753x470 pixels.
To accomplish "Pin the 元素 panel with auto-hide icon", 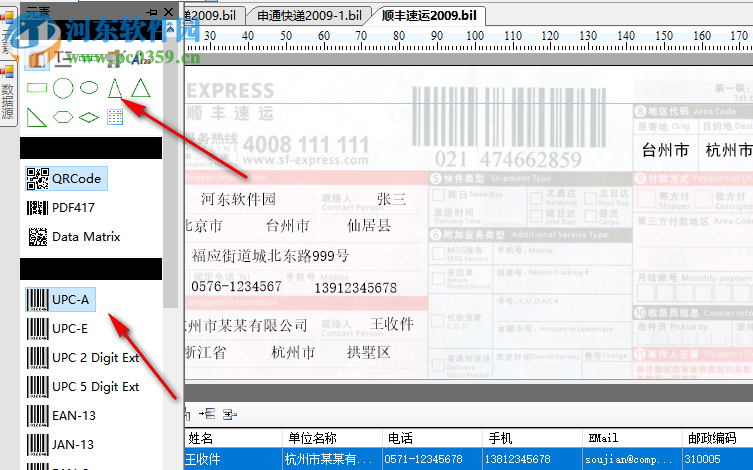I will point(151,12).
